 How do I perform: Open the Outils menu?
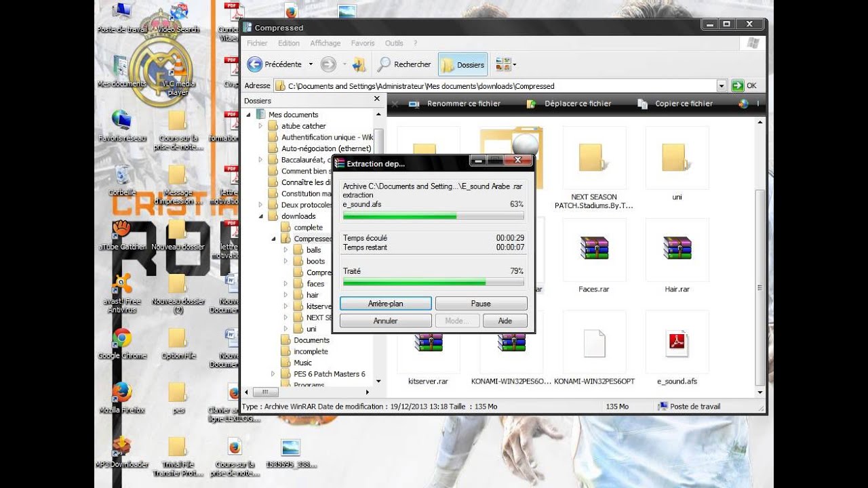click(x=394, y=43)
